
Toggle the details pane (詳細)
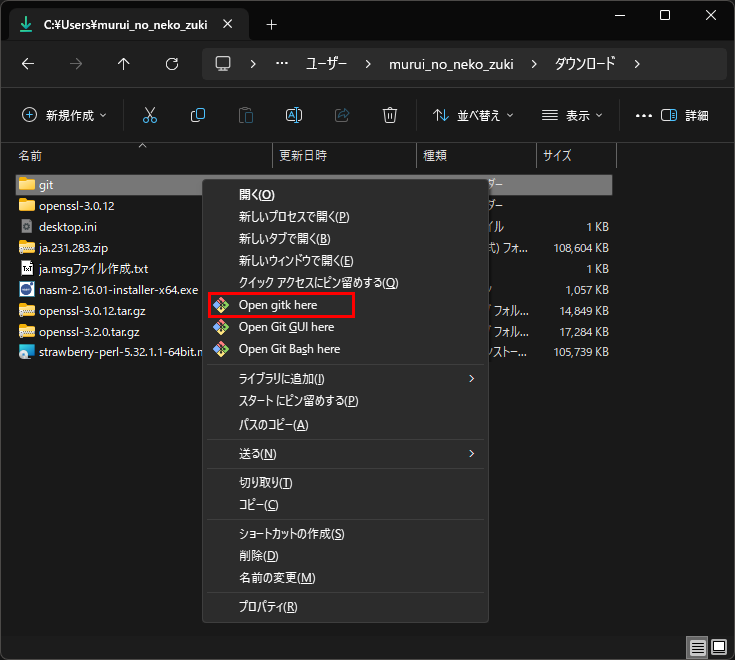[685, 115]
